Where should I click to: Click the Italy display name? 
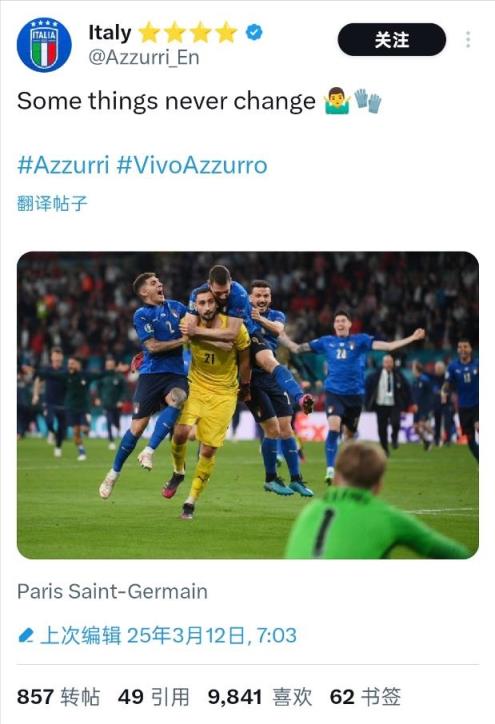110,33
